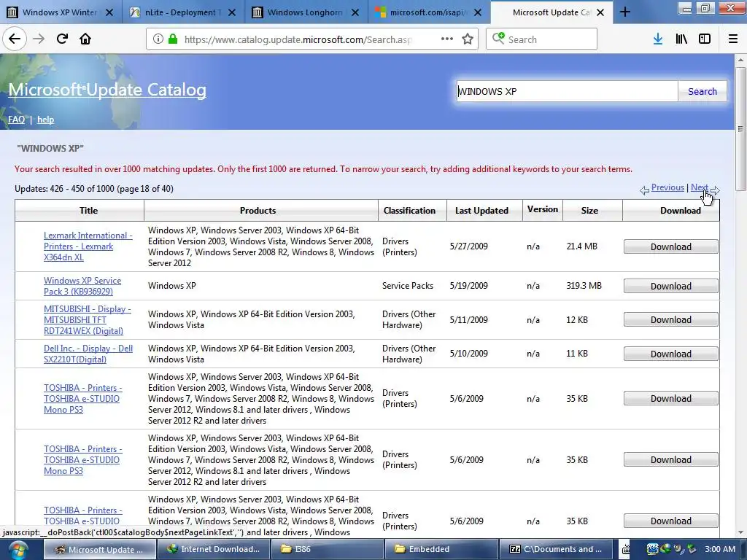Viewport: 747px width, 560px height.
Task: Open C:\Documents and 7-Zip taskbar button
Action: 555,550
